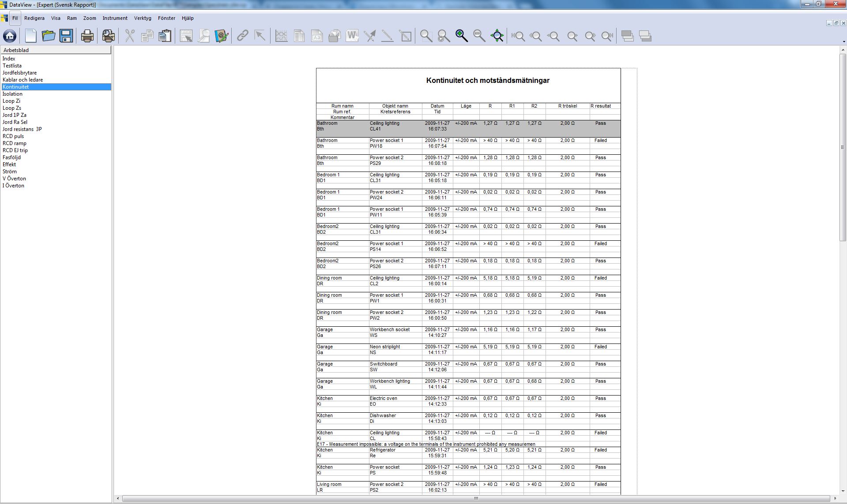Select RCD ramp in the worksheet list
The width and height of the screenshot is (847, 504).
tap(15, 143)
